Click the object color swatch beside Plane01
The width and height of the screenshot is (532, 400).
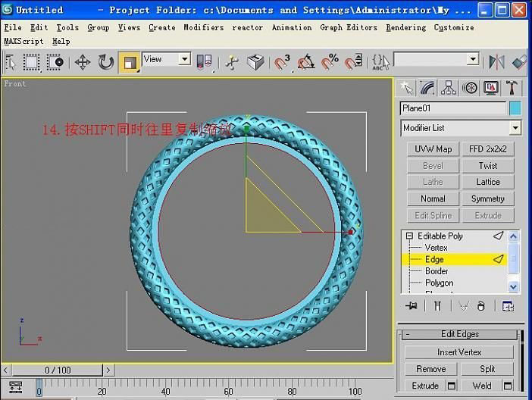pyautogui.click(x=515, y=108)
